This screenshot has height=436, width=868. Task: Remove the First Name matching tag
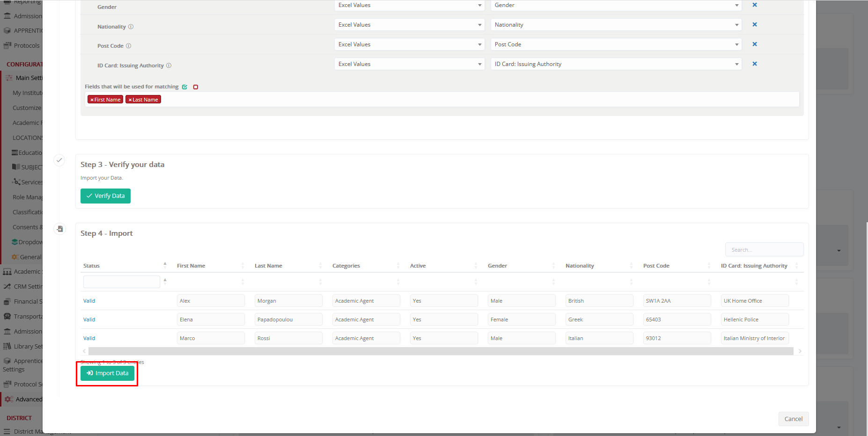click(x=92, y=100)
